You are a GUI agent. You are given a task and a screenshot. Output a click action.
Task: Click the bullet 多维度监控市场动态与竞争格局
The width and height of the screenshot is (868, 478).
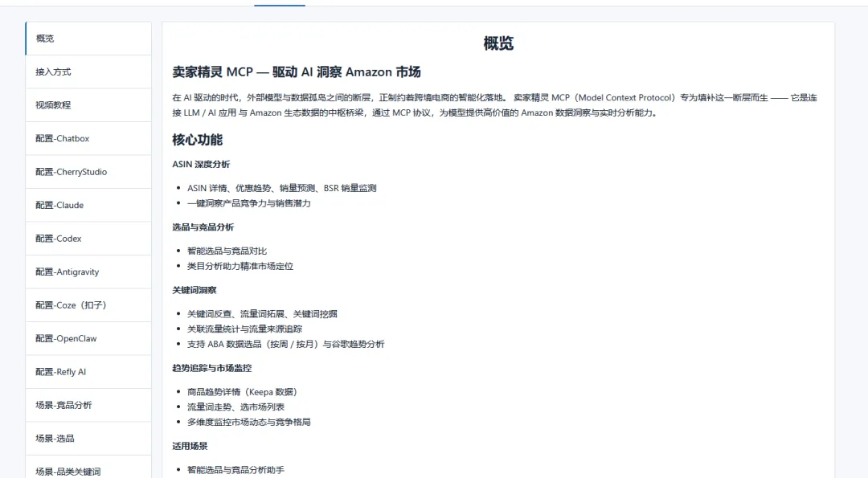pos(249,422)
